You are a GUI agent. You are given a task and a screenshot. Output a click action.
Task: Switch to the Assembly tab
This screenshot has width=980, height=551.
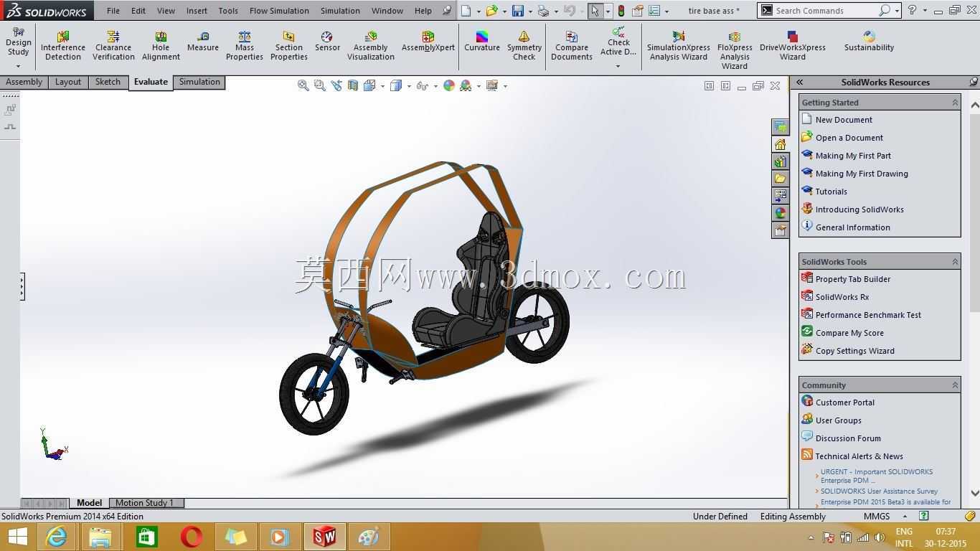tap(24, 82)
